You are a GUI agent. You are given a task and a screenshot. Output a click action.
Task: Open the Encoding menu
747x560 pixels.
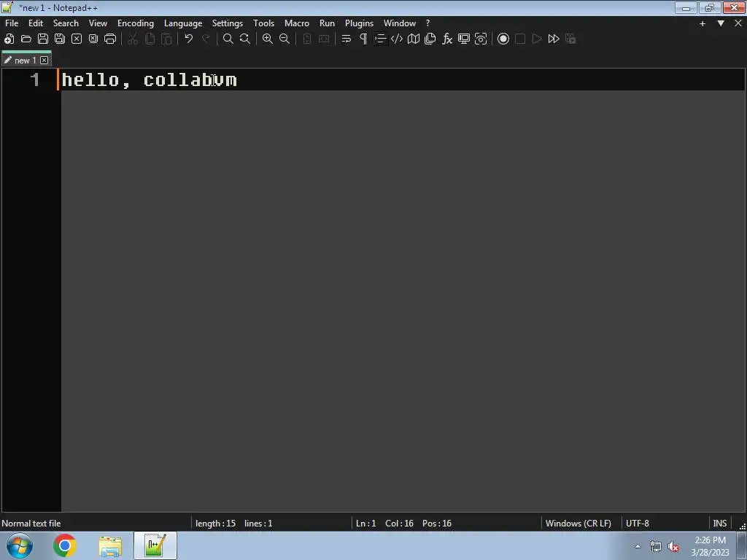[136, 23]
